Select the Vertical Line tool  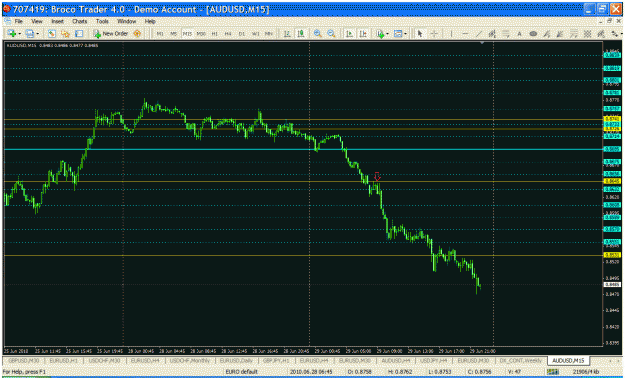[x=451, y=34]
